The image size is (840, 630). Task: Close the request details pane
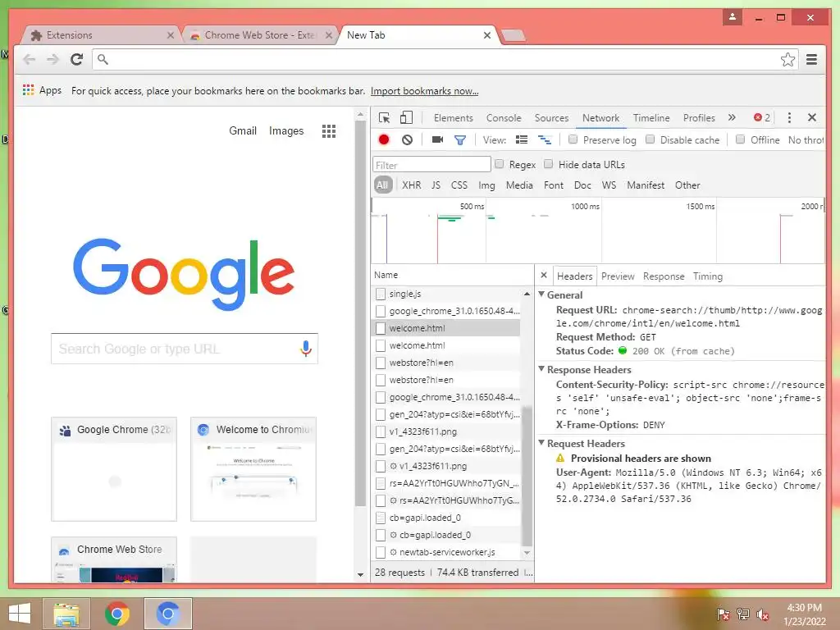point(544,276)
